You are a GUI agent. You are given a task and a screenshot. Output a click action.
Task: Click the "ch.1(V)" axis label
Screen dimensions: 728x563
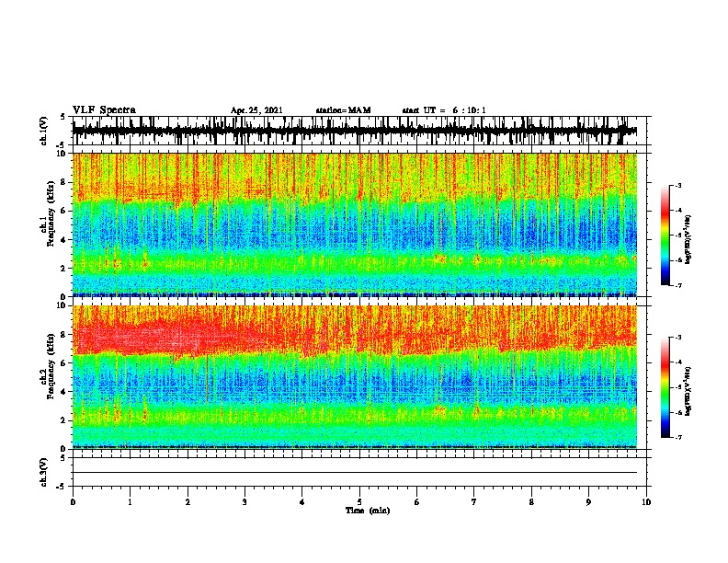(44, 131)
